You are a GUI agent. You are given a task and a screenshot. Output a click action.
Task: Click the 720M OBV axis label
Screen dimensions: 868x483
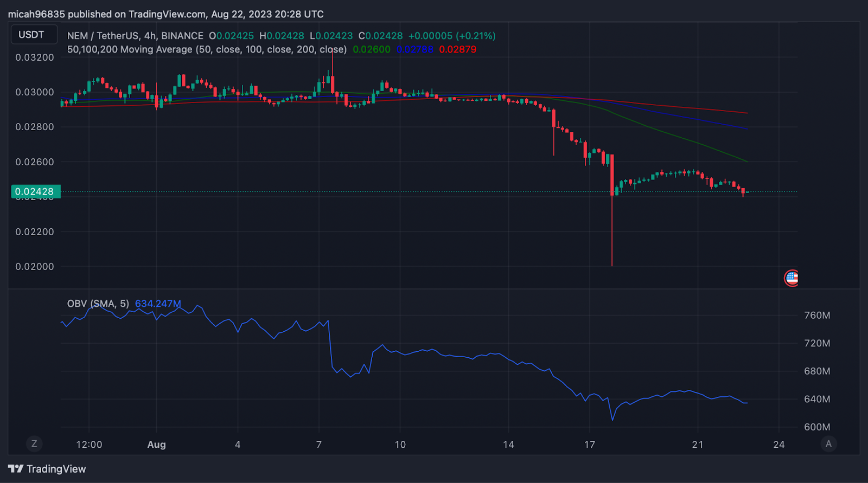817,343
